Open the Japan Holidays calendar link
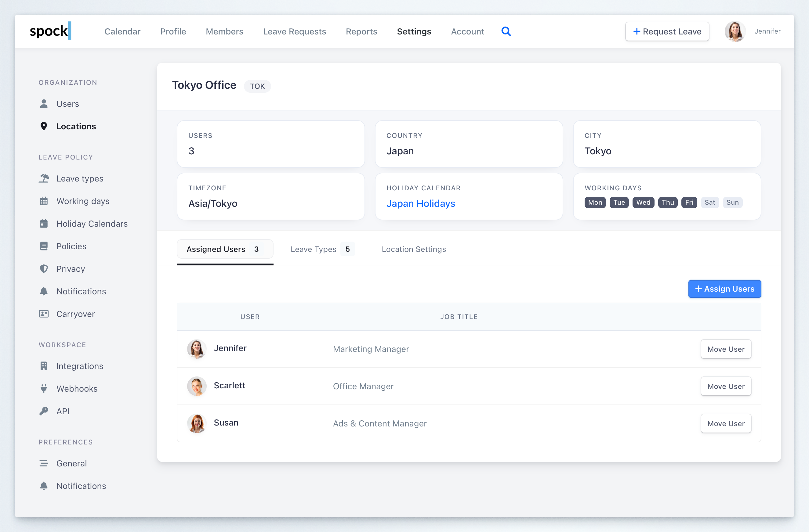Image resolution: width=809 pixels, height=532 pixels. coord(421,203)
